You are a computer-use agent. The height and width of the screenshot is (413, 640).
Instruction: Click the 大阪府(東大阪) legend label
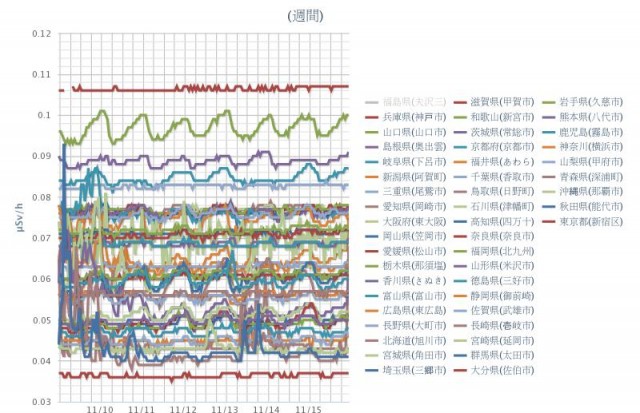[414, 222]
